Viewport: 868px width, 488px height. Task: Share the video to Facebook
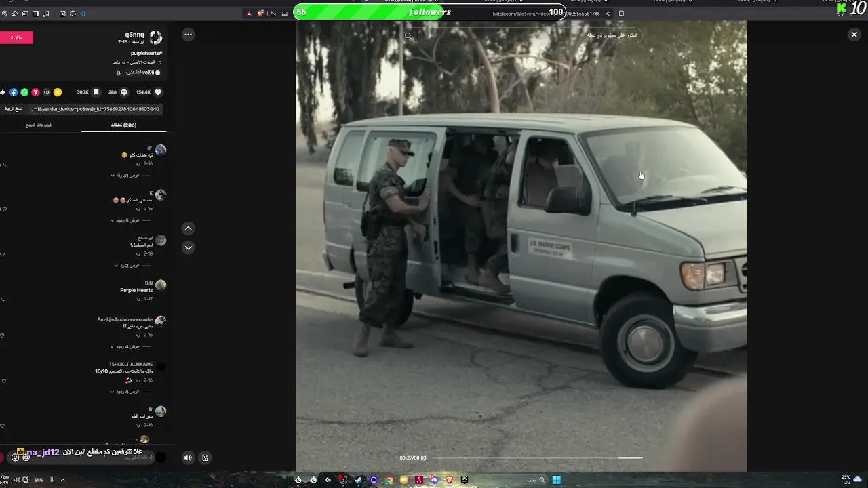point(14,92)
